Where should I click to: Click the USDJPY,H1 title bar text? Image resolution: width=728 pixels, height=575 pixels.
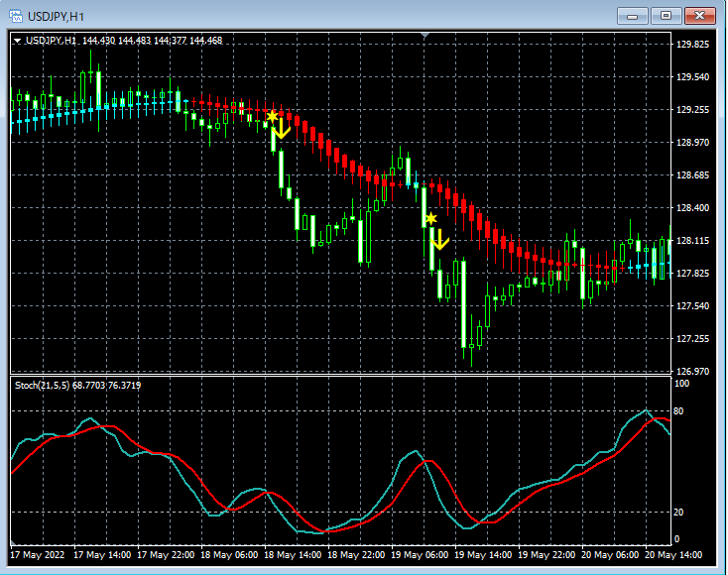(x=57, y=17)
